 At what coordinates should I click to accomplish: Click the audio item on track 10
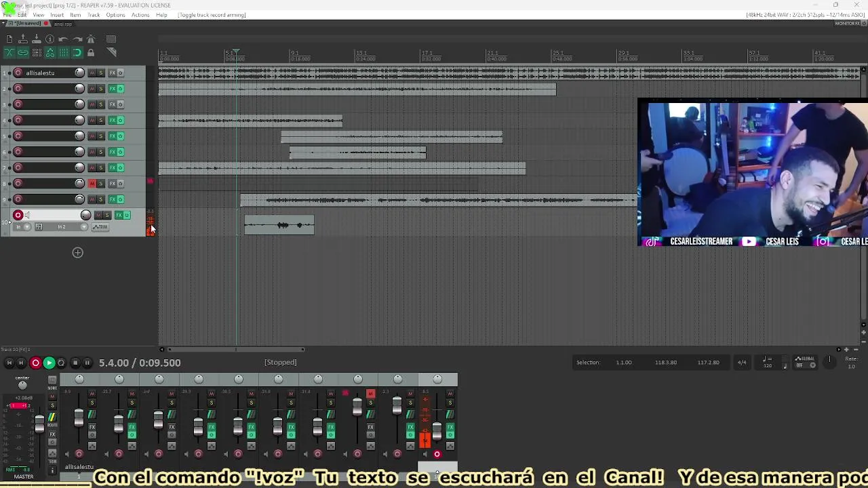click(x=279, y=225)
